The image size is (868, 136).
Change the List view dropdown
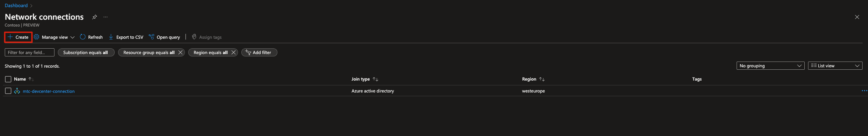835,66
